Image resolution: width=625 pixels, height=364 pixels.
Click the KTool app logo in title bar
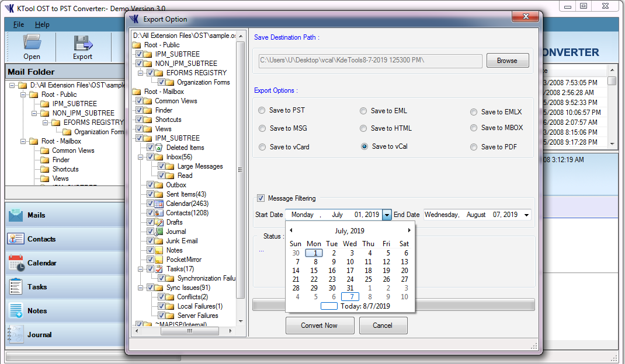point(9,8)
